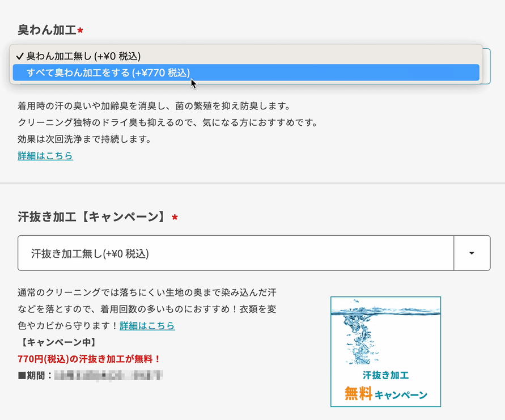
Task: Click the blurred campaign period dates
Action: tap(108, 375)
